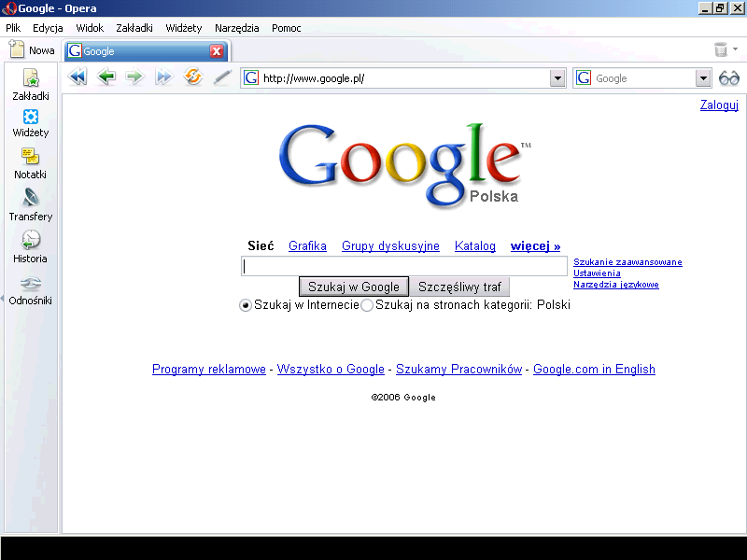Close the Google tab with red X
747x560 pixels.
pos(217,51)
